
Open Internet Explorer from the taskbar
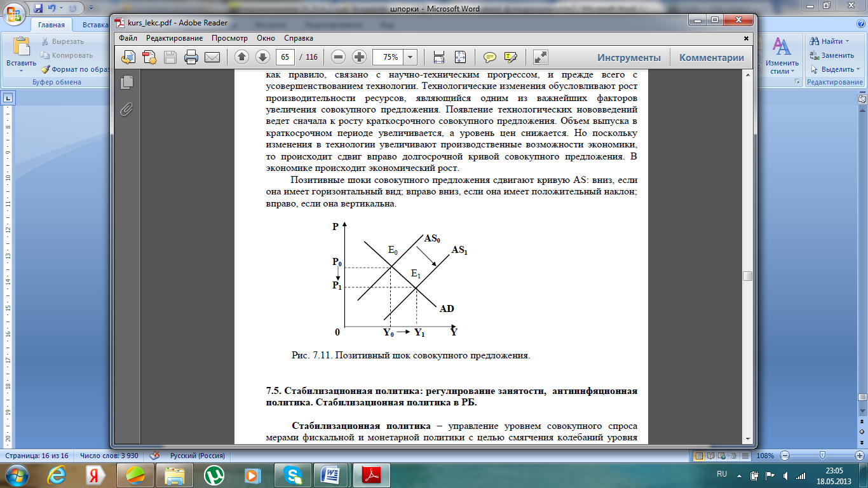pos(58,475)
